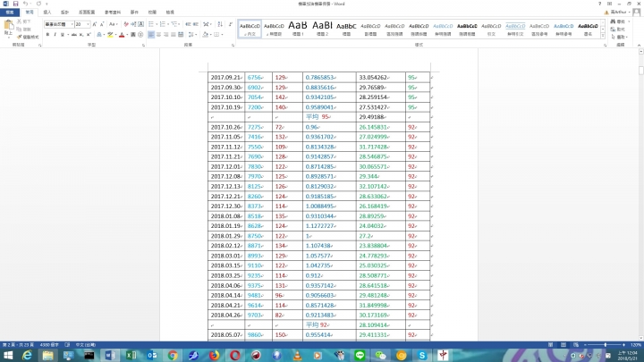Switch to the Design tab
Viewport: 644px width, 362px height.
[x=64, y=13]
